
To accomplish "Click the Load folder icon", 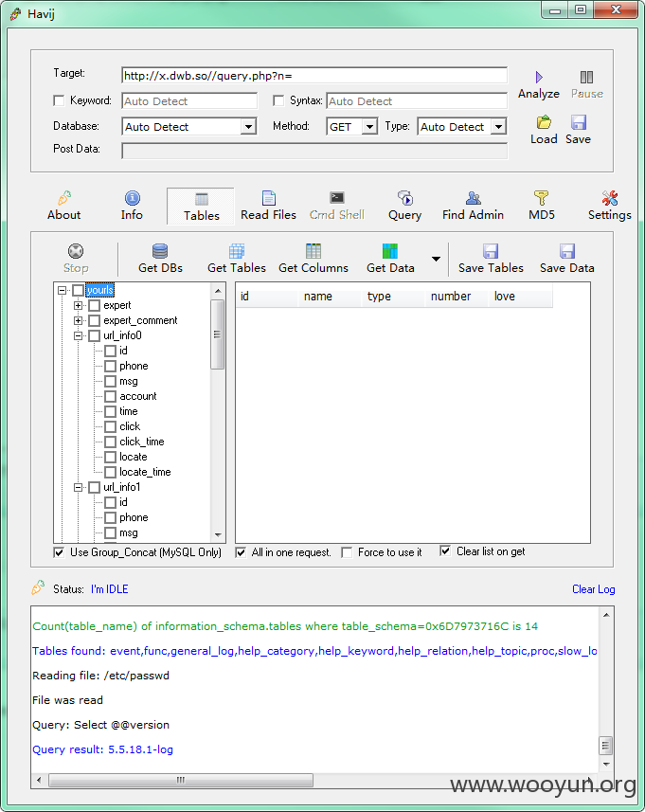I will coord(544,123).
